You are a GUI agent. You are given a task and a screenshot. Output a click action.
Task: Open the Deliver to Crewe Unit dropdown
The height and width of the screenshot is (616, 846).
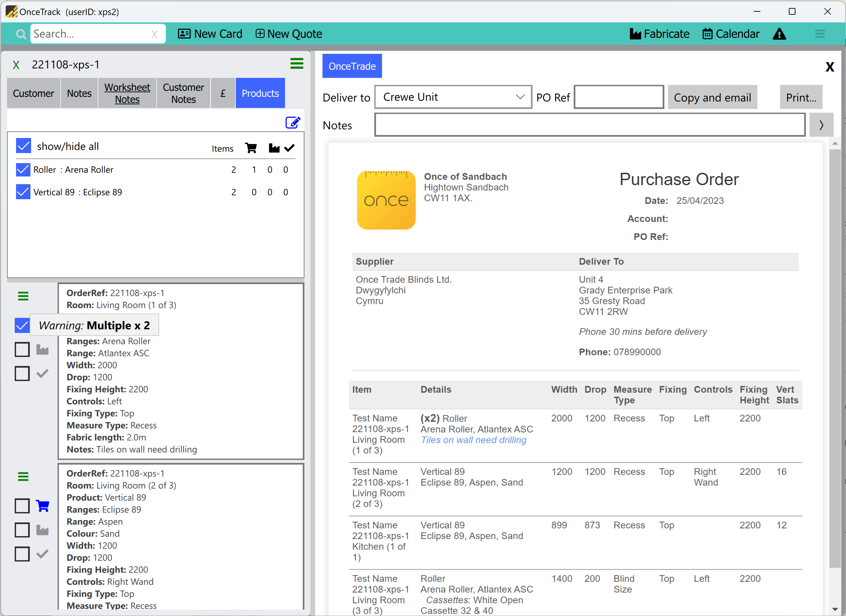(453, 97)
